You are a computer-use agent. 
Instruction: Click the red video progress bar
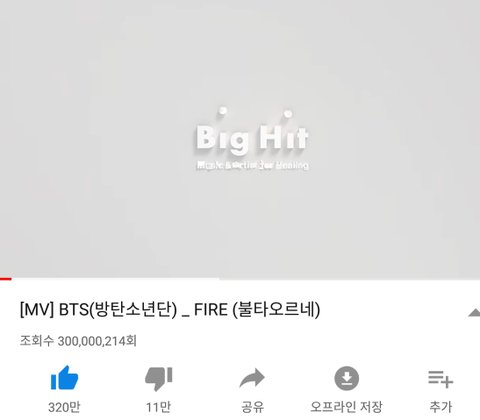pyautogui.click(x=6, y=279)
